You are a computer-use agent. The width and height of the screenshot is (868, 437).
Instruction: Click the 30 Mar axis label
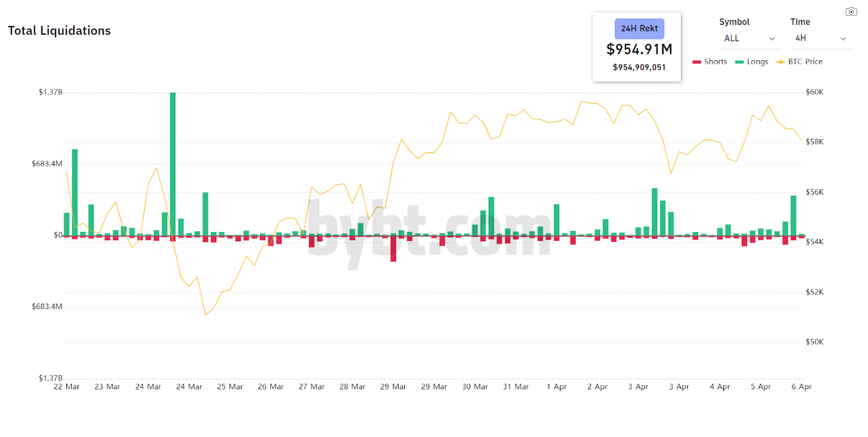(475, 387)
